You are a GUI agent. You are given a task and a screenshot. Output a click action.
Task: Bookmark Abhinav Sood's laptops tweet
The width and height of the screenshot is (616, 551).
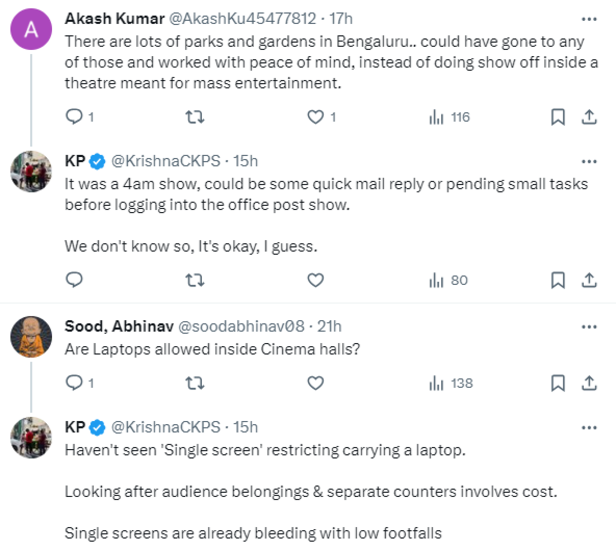[559, 383]
